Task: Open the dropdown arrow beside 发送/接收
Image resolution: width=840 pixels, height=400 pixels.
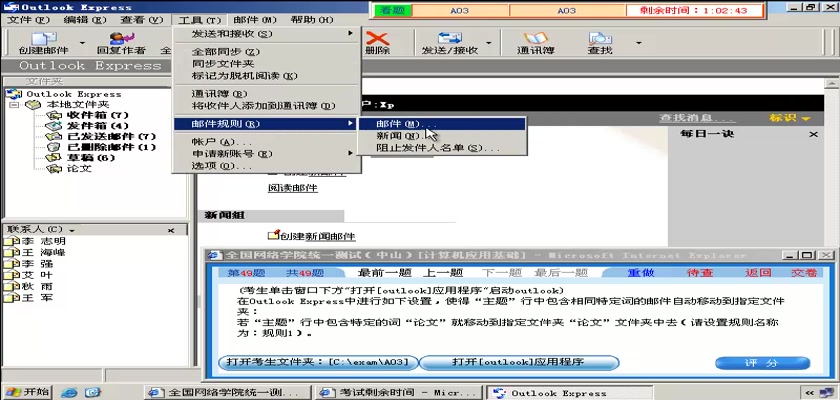Action: (489, 43)
